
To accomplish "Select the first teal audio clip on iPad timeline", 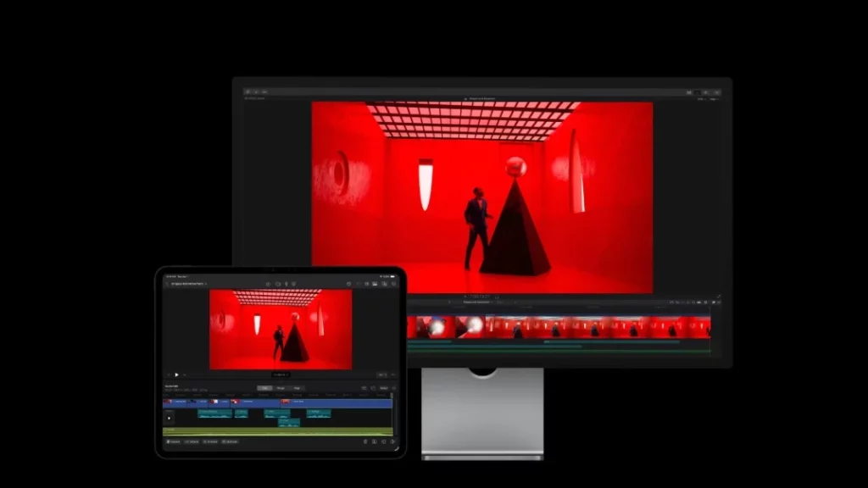I will click(x=214, y=413).
